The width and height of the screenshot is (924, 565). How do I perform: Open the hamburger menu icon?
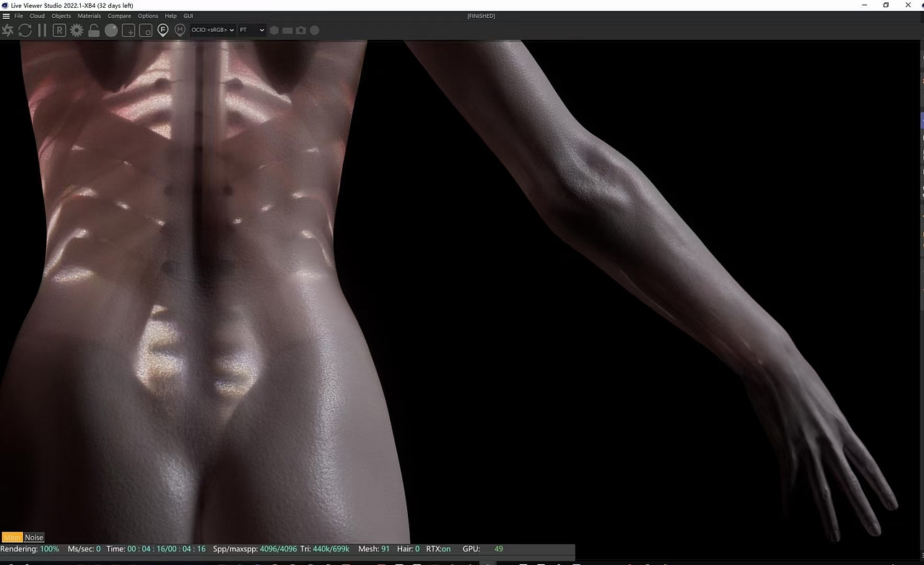click(x=6, y=16)
